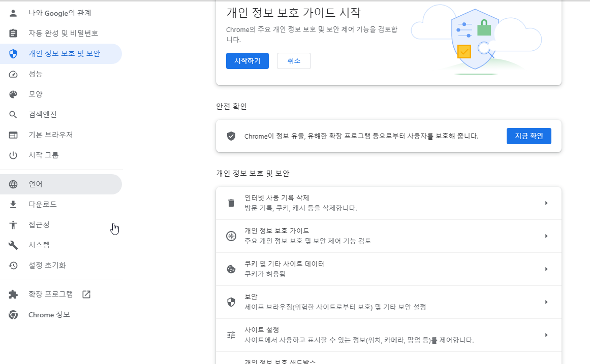Image resolution: width=590 pixels, height=364 pixels.
Task: Select the power icon beside 시작 그룹
Action: point(13,155)
